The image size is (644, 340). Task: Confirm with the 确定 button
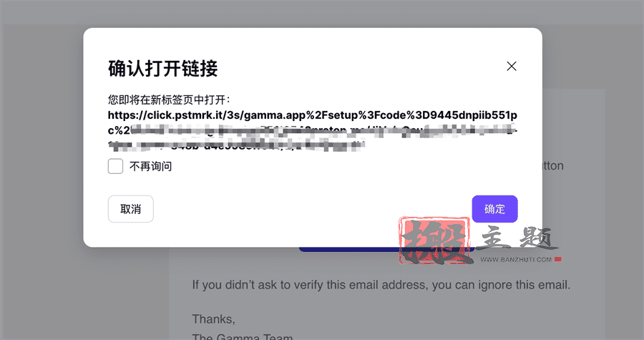coord(494,209)
